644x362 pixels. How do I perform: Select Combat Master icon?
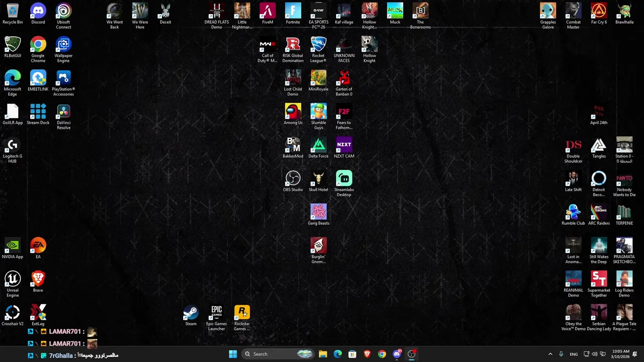point(573,16)
